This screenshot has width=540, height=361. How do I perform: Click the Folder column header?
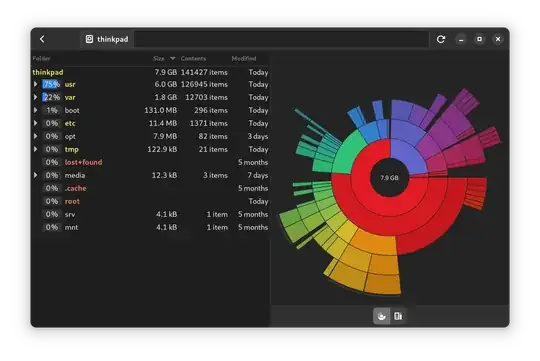click(41, 59)
